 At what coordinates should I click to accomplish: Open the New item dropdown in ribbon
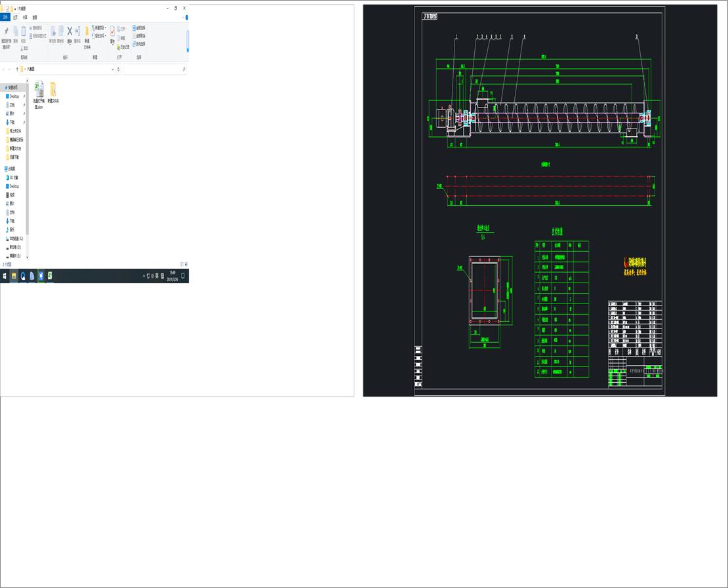pos(99,28)
